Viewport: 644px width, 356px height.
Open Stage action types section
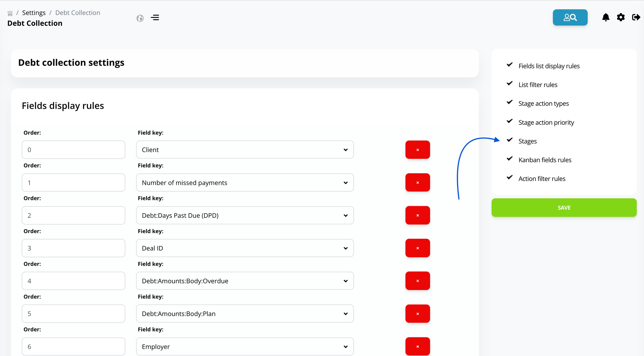tap(544, 104)
